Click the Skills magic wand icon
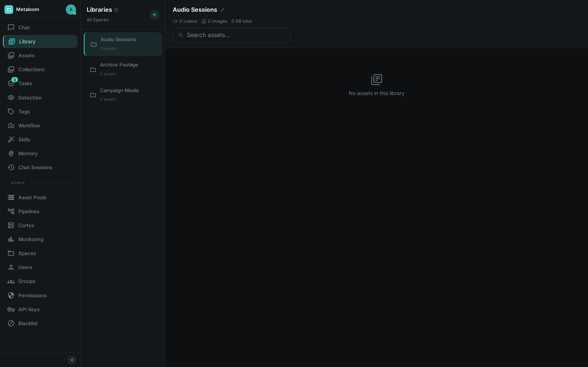This screenshot has width=588, height=367. 11,140
